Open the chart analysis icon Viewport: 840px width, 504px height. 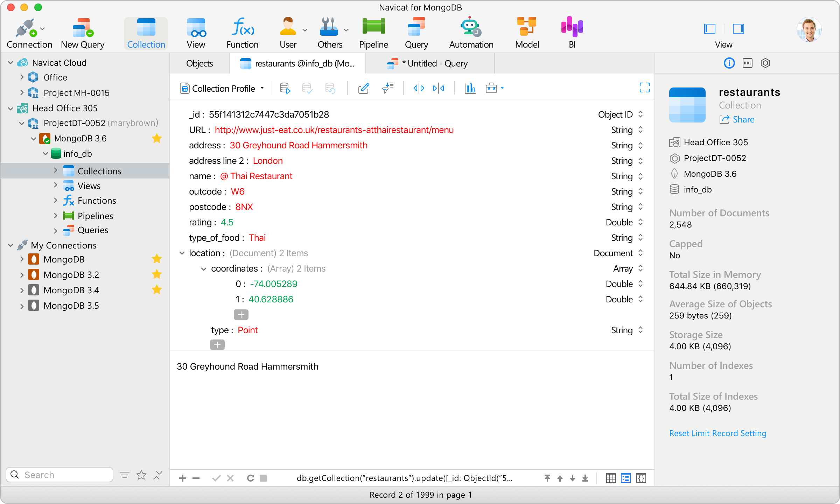[470, 88]
